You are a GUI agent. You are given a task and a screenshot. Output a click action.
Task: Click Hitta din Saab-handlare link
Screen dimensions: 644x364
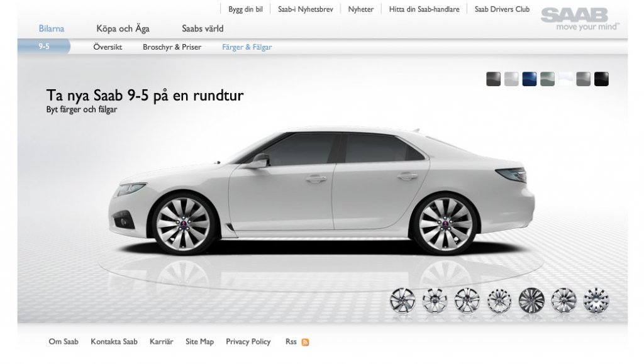[425, 9]
